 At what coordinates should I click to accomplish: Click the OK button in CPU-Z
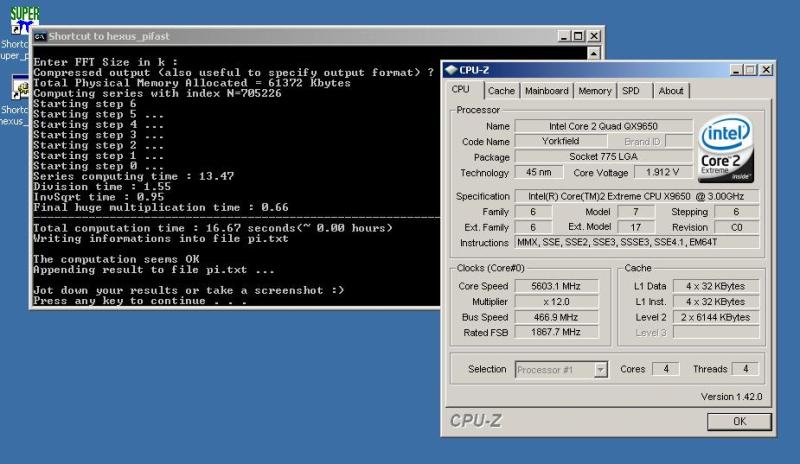(x=739, y=421)
